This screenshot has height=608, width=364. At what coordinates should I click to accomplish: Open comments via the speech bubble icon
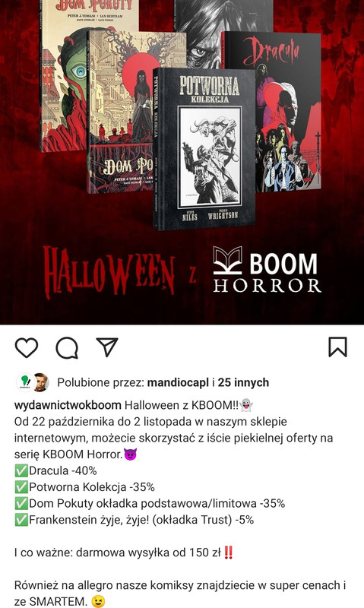(67, 347)
